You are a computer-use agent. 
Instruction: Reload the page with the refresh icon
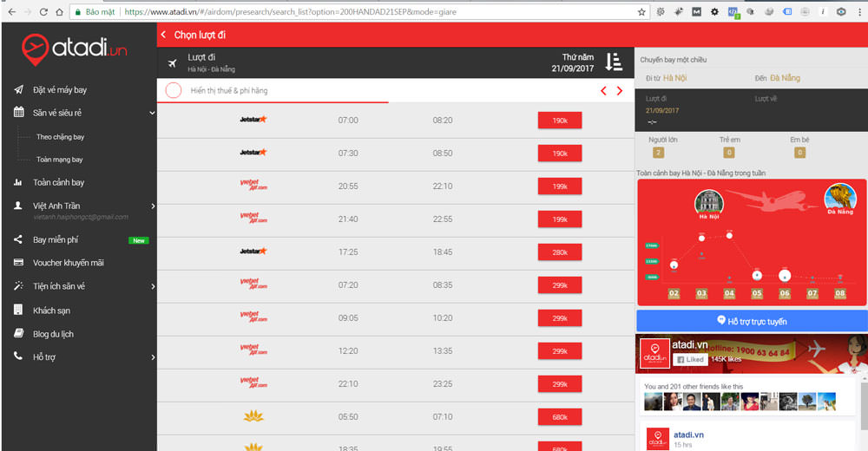coord(43,12)
